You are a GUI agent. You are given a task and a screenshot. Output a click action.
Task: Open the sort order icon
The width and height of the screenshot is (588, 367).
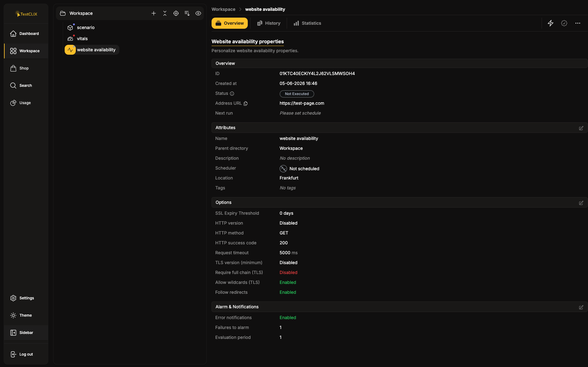tap(187, 13)
